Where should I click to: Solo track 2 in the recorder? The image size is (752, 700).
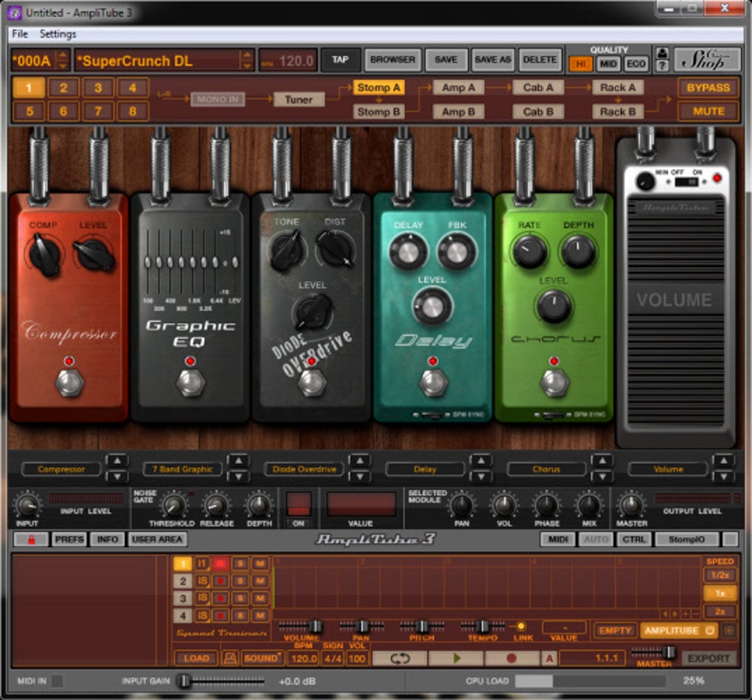pyautogui.click(x=240, y=581)
